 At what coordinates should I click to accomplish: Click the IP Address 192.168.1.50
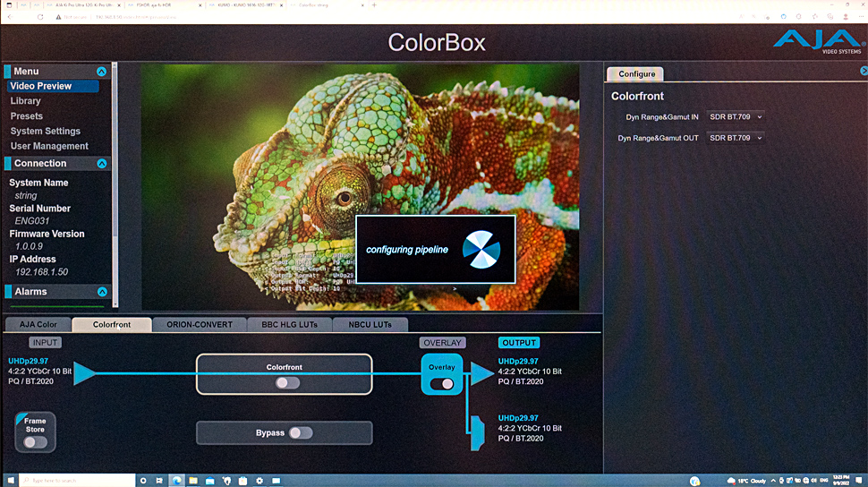[x=41, y=272]
